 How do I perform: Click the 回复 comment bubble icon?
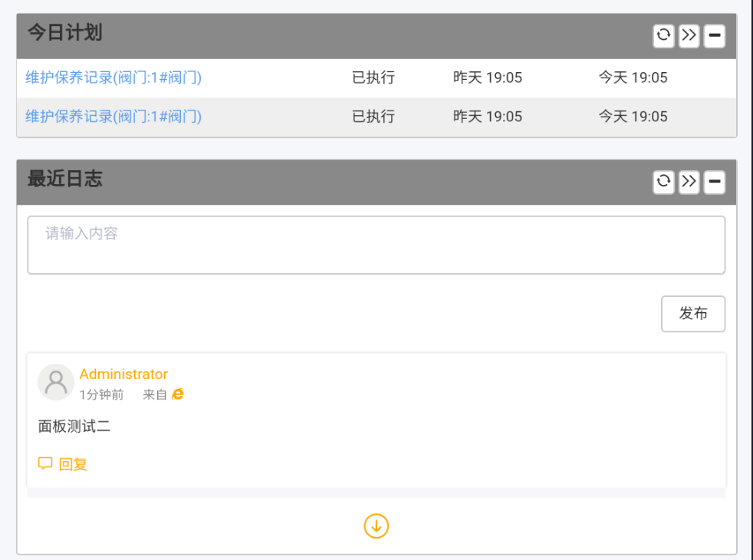pyautogui.click(x=45, y=463)
